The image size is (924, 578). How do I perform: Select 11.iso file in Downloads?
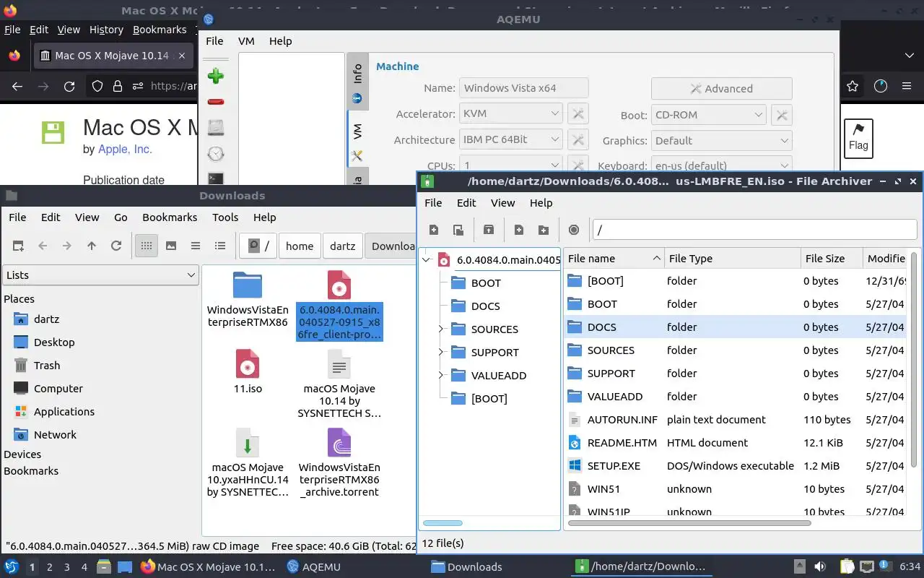click(248, 372)
